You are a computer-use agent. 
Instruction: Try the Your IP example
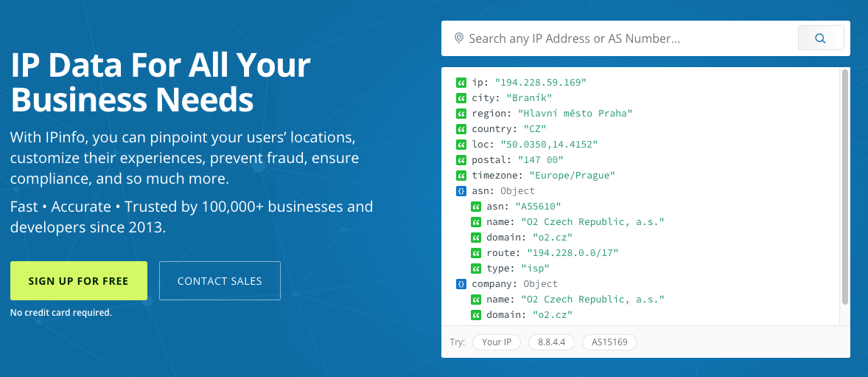497,342
